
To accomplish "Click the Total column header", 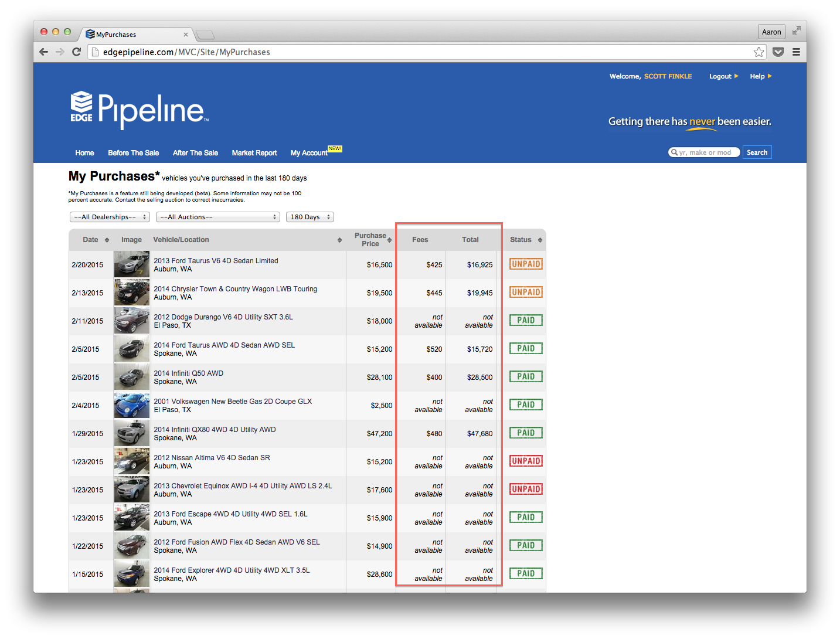I will coord(470,240).
